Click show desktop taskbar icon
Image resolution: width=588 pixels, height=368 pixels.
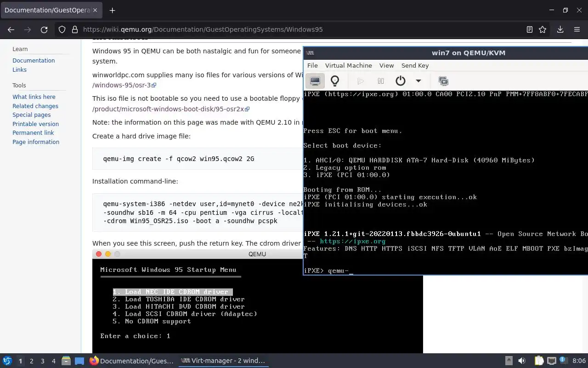79,361
